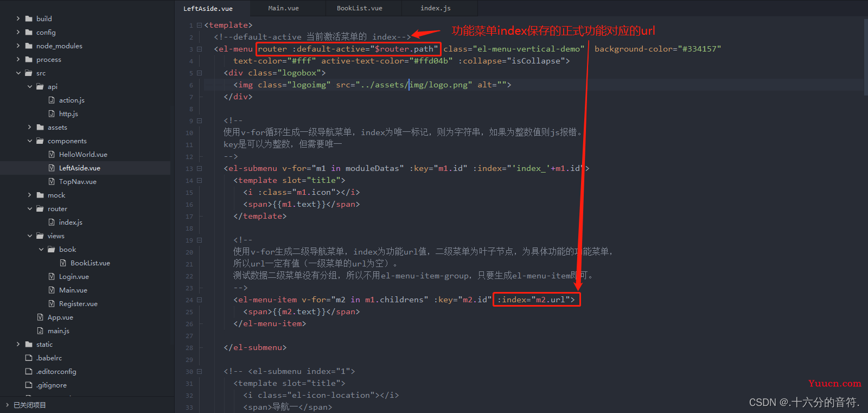Switch to the BookList.vue tab

click(x=359, y=8)
